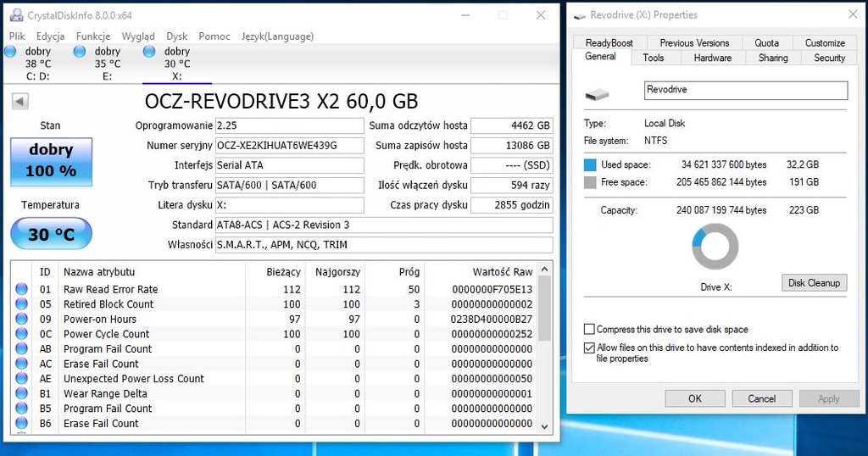The height and width of the screenshot is (456, 868).
Task: Click scroll up arrow in attribute list
Action: (x=545, y=270)
